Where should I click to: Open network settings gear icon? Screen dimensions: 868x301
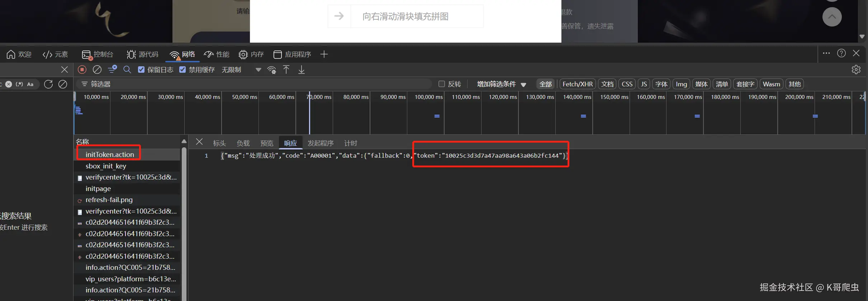click(856, 70)
